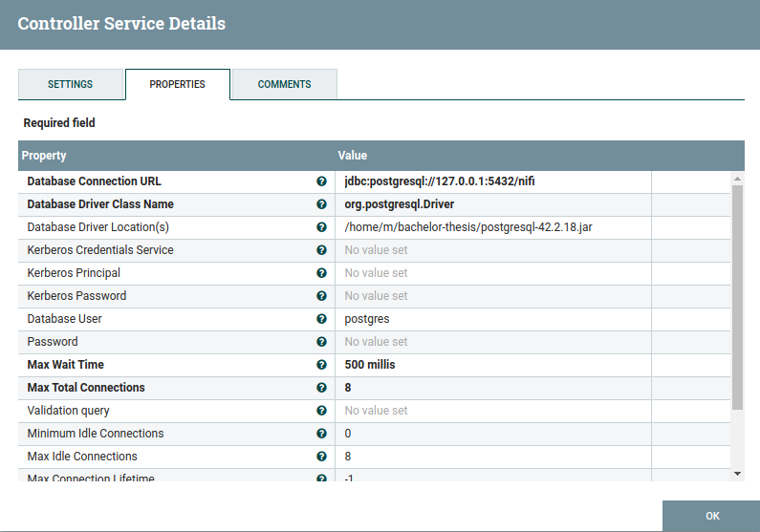760x532 pixels.
Task: Click the 'Kerberos Credentials Service' property name
Action: point(100,250)
